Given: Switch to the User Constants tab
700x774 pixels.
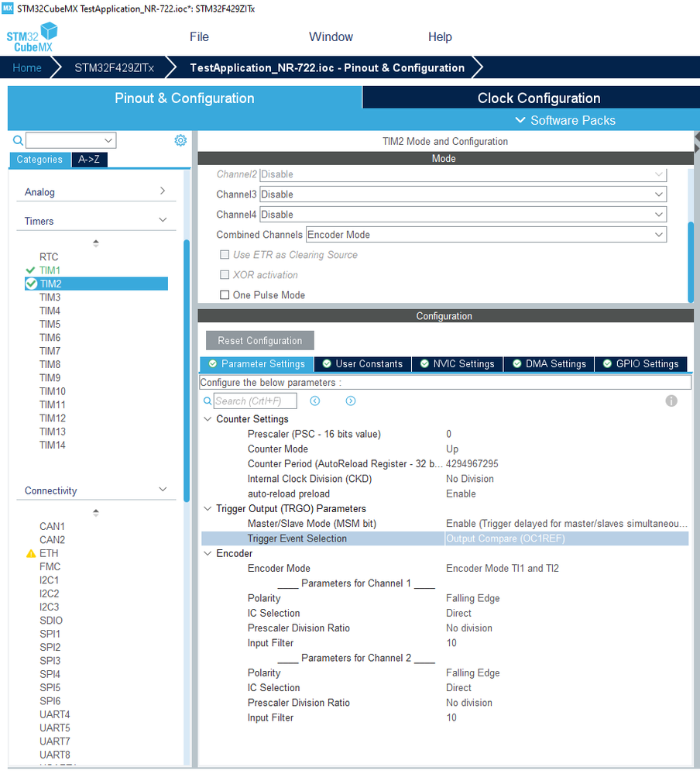Looking at the screenshot, I should tap(362, 364).
